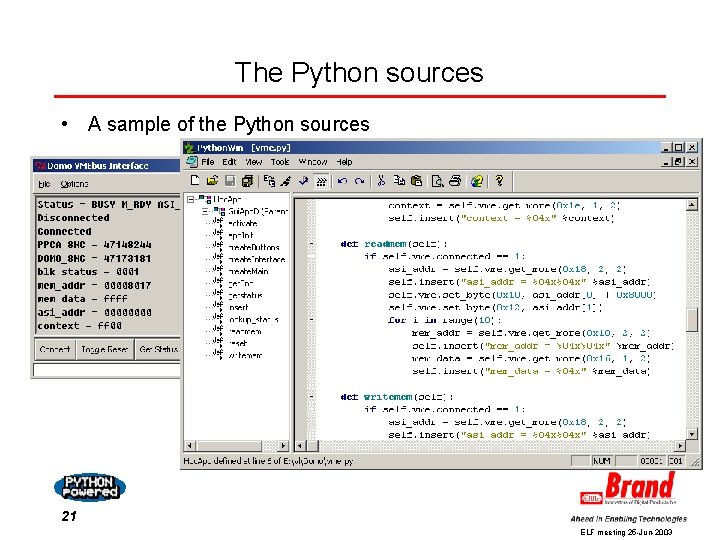The height and width of the screenshot is (540, 720).
Task: Click the input field below Connect button
Action: [107, 370]
